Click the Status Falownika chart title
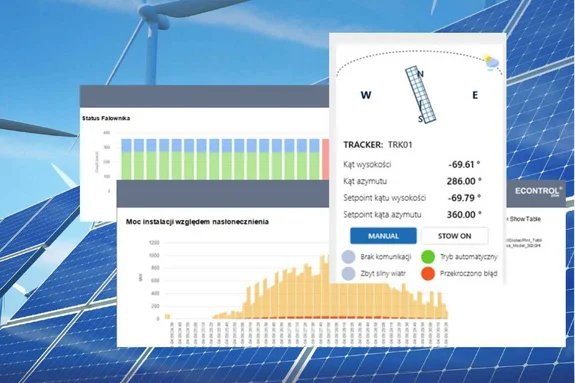Screen dimensions: 575x383 point(106,118)
